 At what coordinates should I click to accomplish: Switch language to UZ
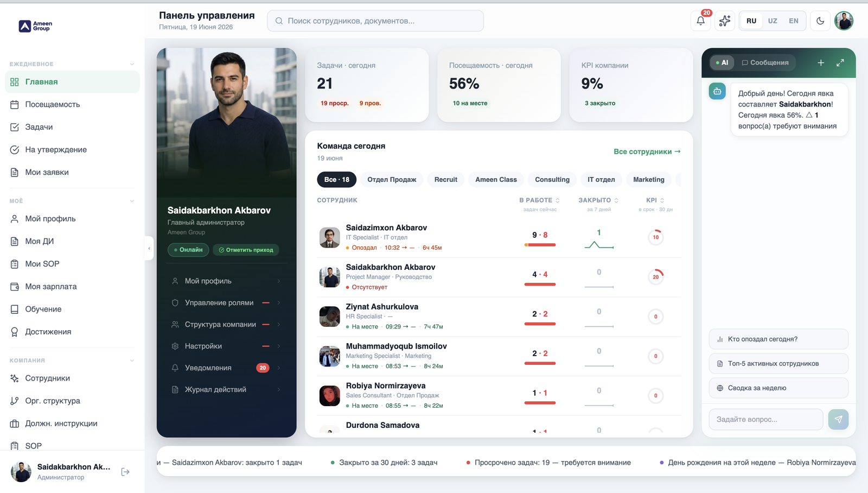tap(773, 21)
